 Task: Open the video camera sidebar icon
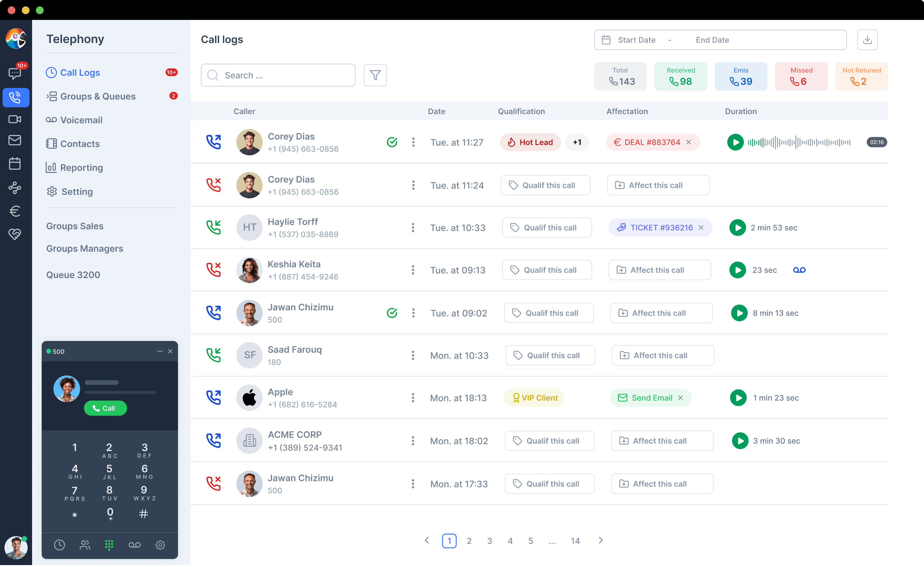15,120
